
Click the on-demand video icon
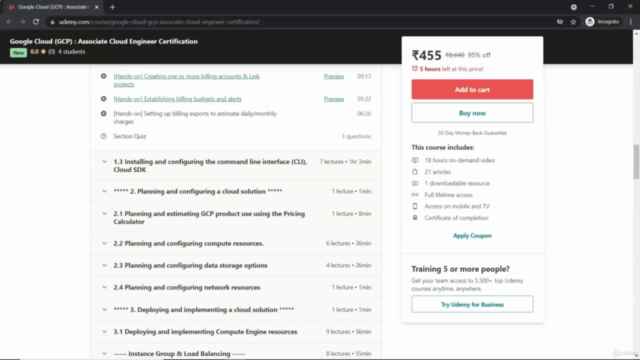coord(415,160)
